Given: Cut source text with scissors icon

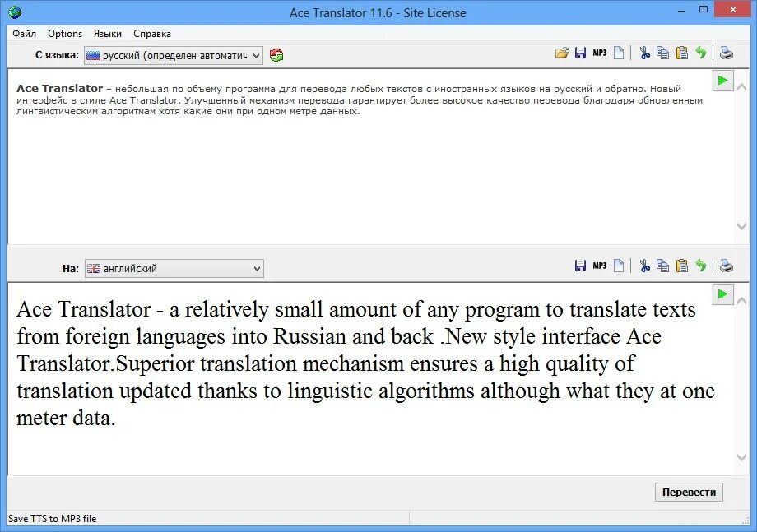Looking at the screenshot, I should [x=644, y=53].
